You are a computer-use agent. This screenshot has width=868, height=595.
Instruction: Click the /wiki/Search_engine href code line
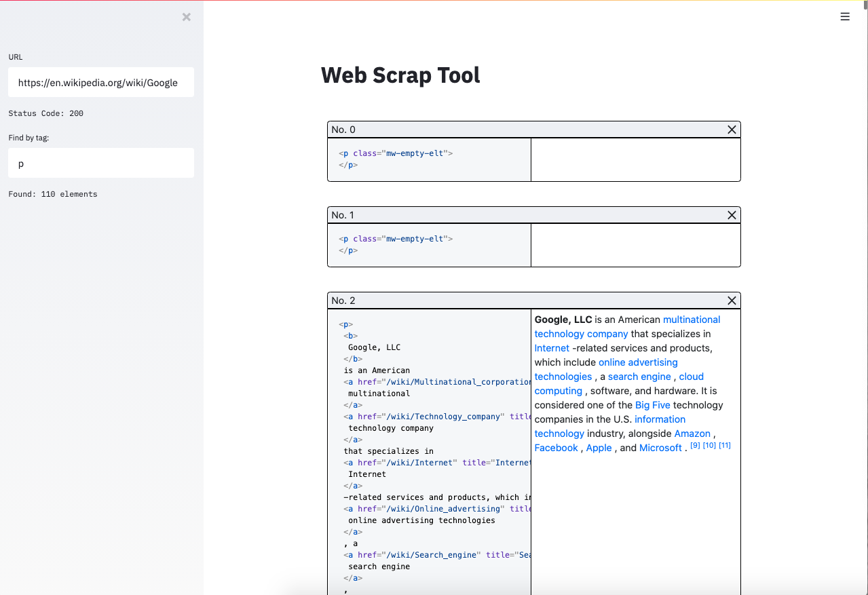pos(437,555)
